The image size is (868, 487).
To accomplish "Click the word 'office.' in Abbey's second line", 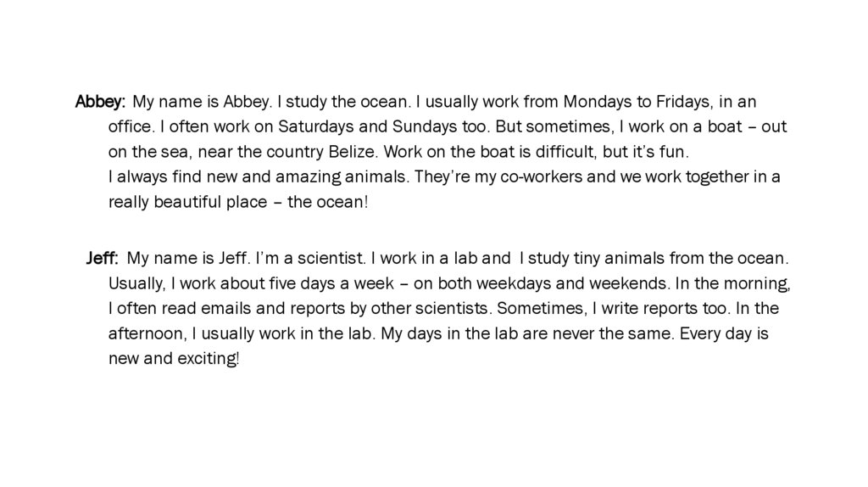I will click(x=130, y=128).
